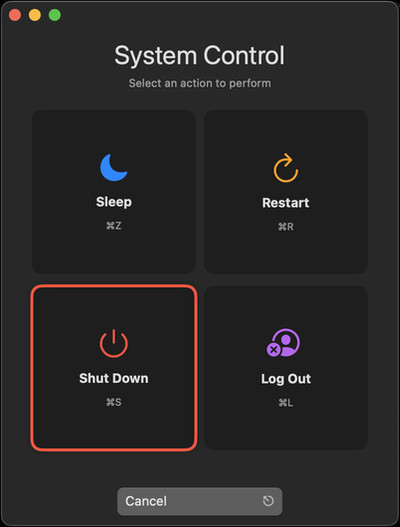Select the Shut Down label text
The height and width of the screenshot is (527, 400).
pyautogui.click(x=114, y=378)
